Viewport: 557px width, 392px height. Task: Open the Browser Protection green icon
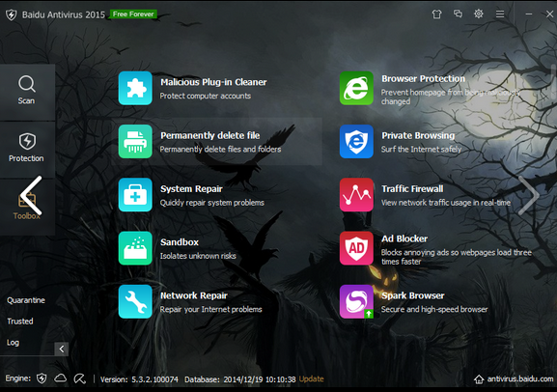pos(356,88)
